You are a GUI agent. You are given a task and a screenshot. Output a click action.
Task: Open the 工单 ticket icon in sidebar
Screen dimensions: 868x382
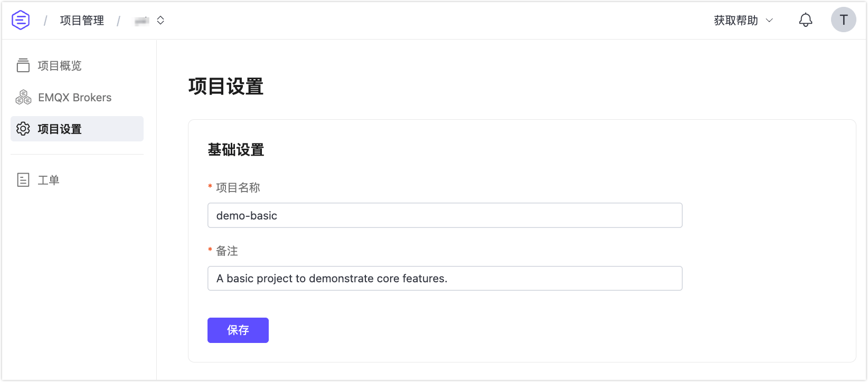pyautogui.click(x=23, y=180)
